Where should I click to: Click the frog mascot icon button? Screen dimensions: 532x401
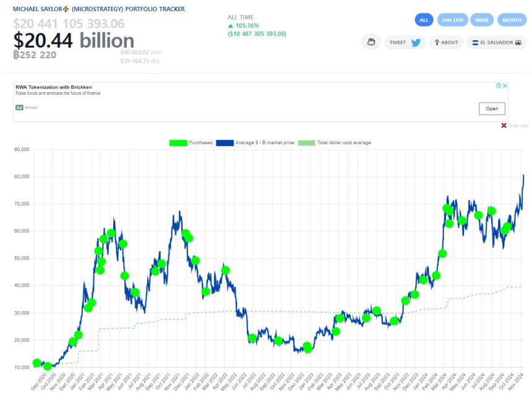pyautogui.click(x=371, y=43)
